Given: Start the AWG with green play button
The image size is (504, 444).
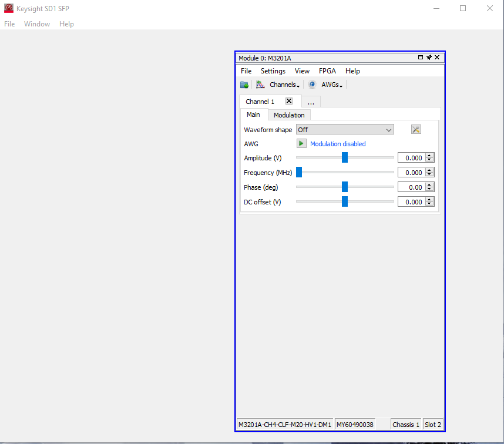Looking at the screenshot, I should tap(301, 144).
